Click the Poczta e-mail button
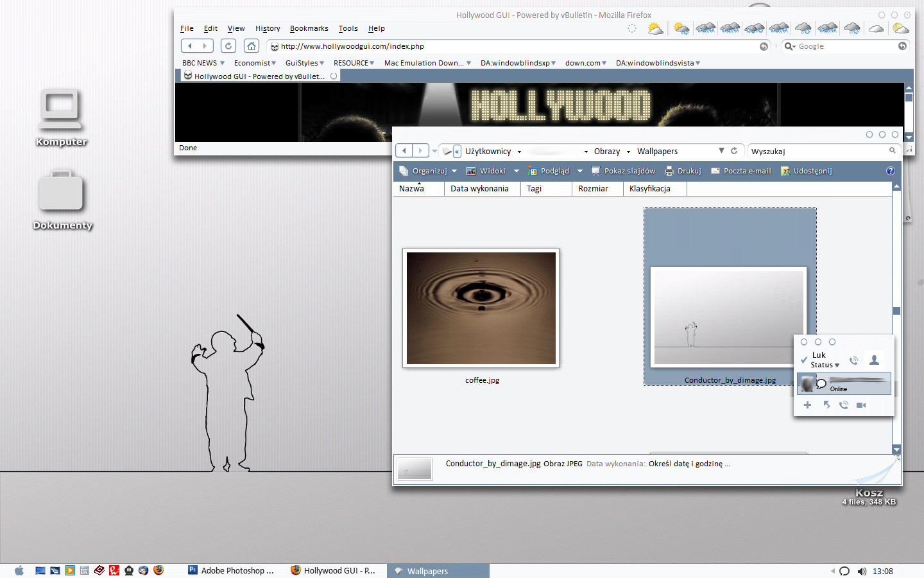This screenshot has width=924, height=578. pyautogui.click(x=740, y=171)
